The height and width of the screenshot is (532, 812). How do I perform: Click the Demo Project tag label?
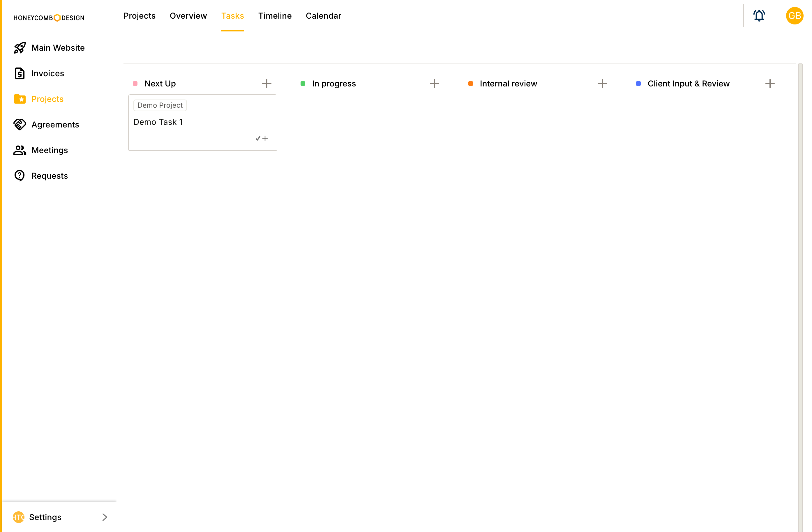(x=160, y=105)
